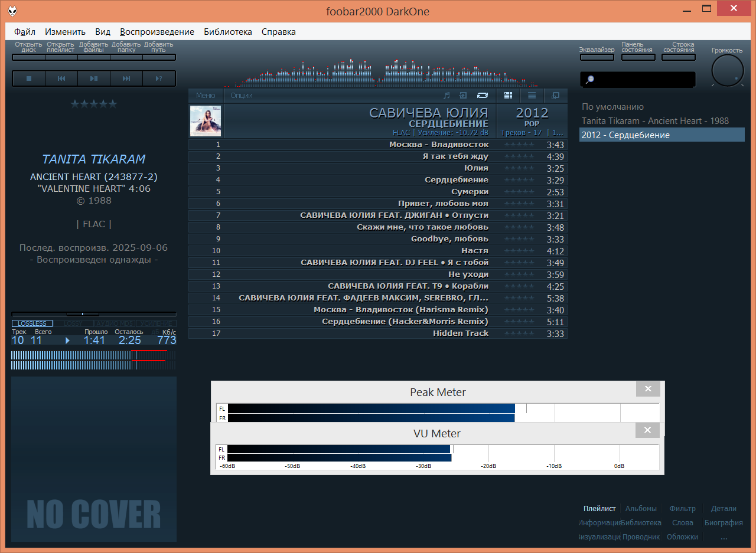This screenshot has height=553, width=756.
Task: Click the magnifier search icon
Action: [x=589, y=80]
